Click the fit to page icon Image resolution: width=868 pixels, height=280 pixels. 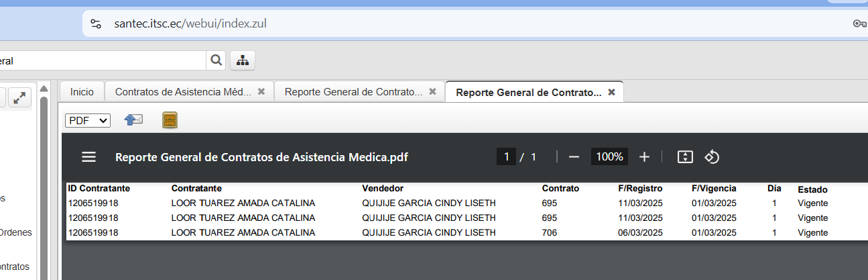685,157
